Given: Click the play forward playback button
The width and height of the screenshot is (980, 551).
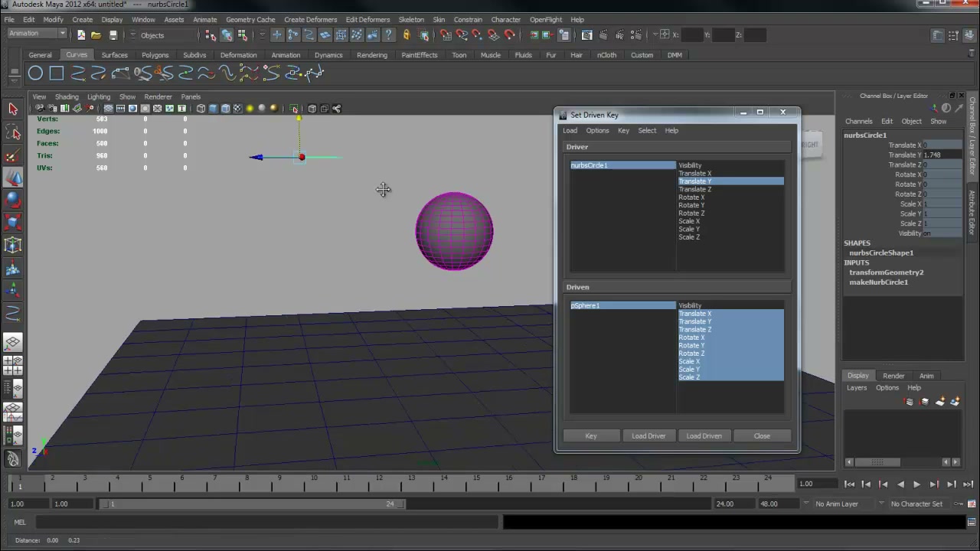Looking at the screenshot, I should (916, 484).
